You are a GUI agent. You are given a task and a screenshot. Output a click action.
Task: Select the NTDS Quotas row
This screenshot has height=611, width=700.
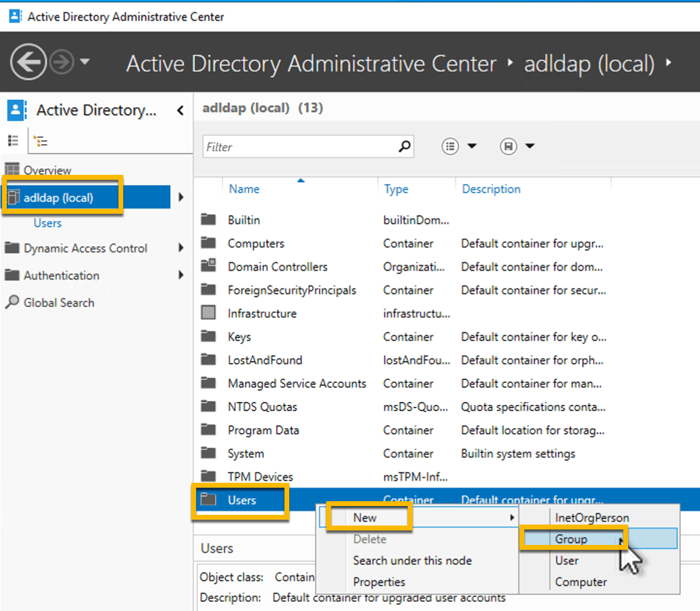pyautogui.click(x=447, y=407)
